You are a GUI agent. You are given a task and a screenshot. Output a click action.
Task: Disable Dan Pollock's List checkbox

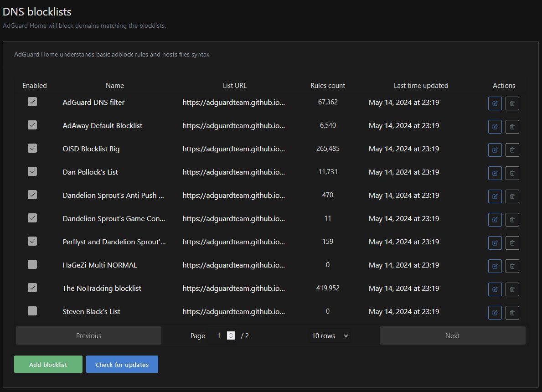pyautogui.click(x=32, y=171)
